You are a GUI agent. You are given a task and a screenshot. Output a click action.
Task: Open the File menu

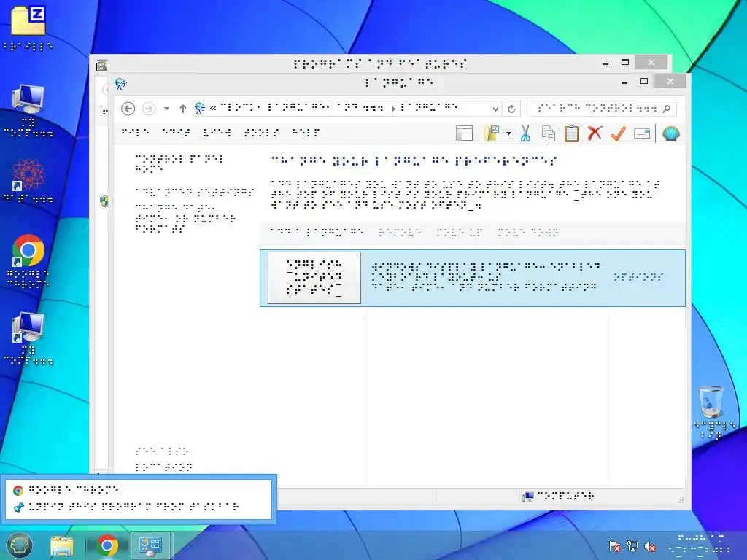coord(135,132)
